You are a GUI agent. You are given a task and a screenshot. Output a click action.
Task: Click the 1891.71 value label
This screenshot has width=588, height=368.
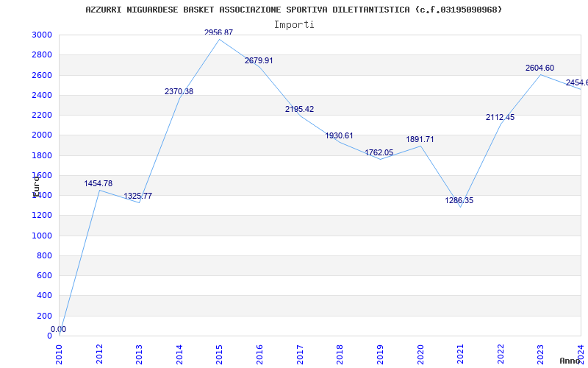click(x=420, y=139)
